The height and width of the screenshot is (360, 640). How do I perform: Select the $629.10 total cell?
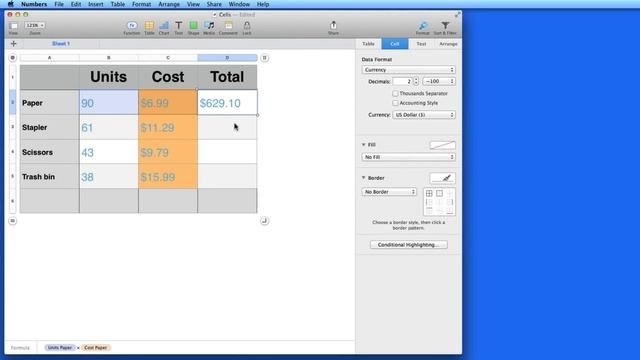point(227,103)
